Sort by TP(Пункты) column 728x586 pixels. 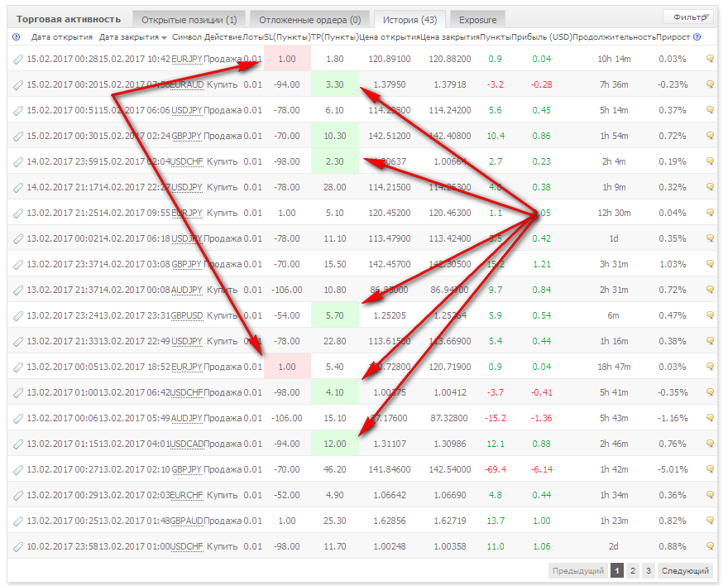(x=335, y=37)
